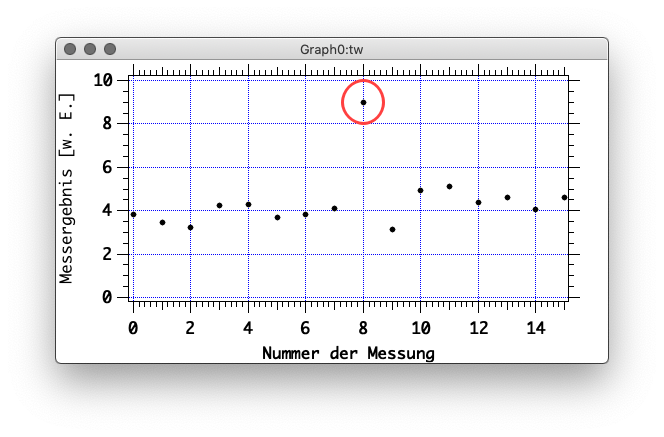Minimize the Graph0:tw window
This screenshot has height=437, width=664.
(x=90, y=49)
